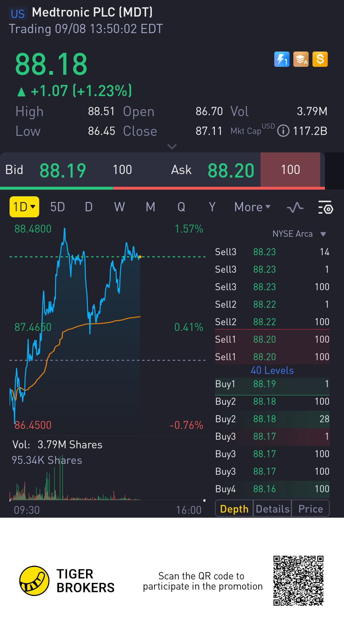Switch chart to Q (quarterly)
344x644 pixels.
(181, 207)
